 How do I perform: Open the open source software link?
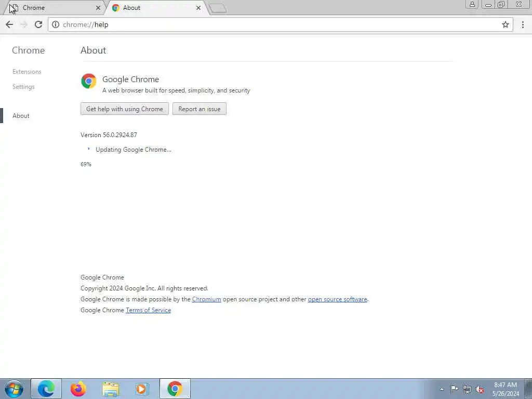[x=337, y=299]
